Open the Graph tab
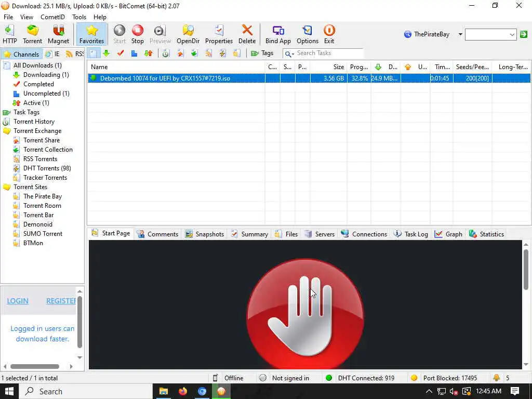 (x=448, y=234)
